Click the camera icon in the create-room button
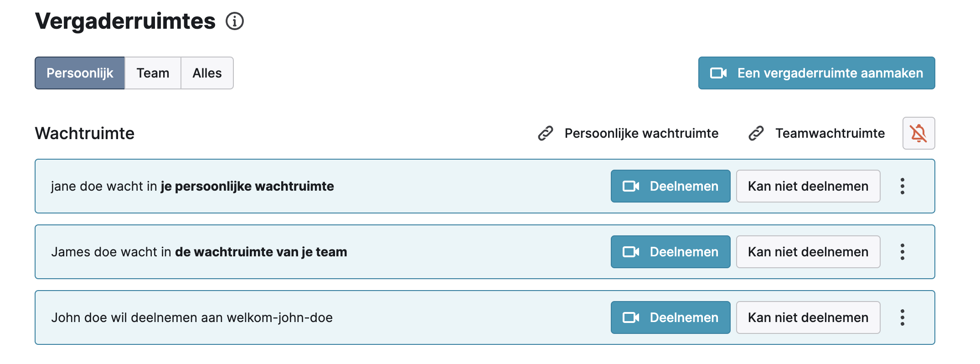980x364 pixels. [718, 73]
